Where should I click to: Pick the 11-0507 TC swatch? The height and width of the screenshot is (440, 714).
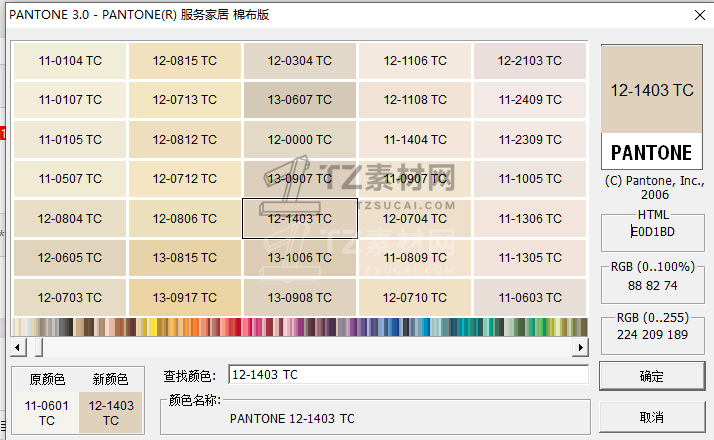tap(70, 179)
